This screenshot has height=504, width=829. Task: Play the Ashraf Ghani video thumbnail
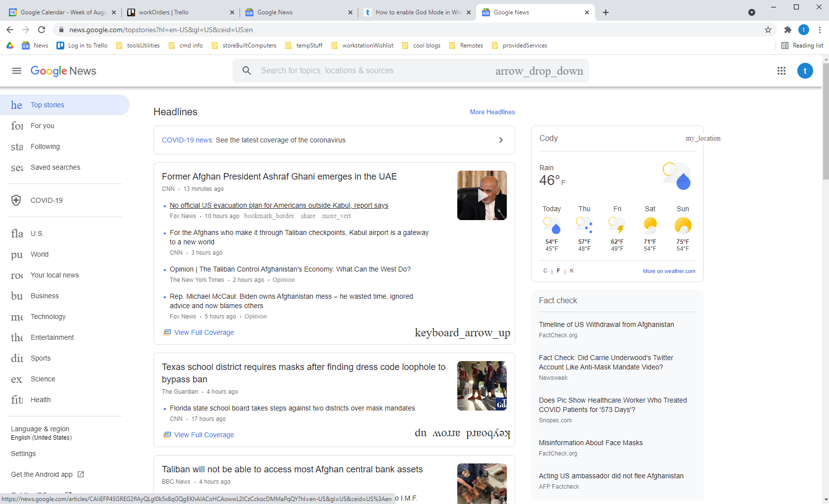click(482, 195)
